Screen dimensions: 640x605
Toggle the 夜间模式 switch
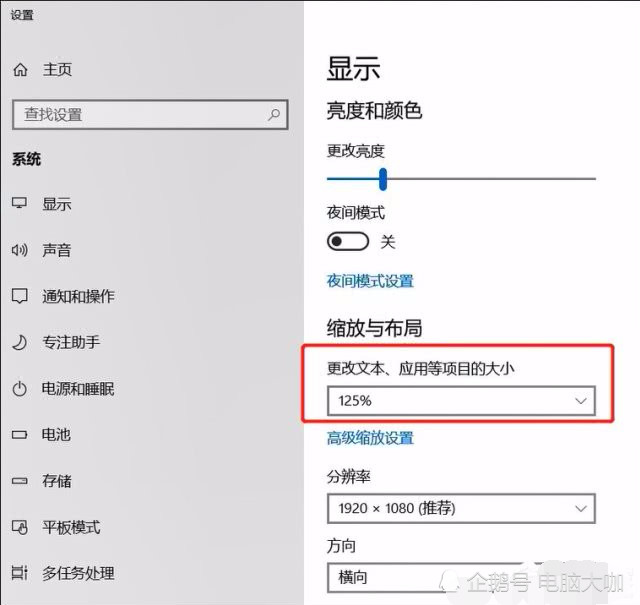pos(348,241)
